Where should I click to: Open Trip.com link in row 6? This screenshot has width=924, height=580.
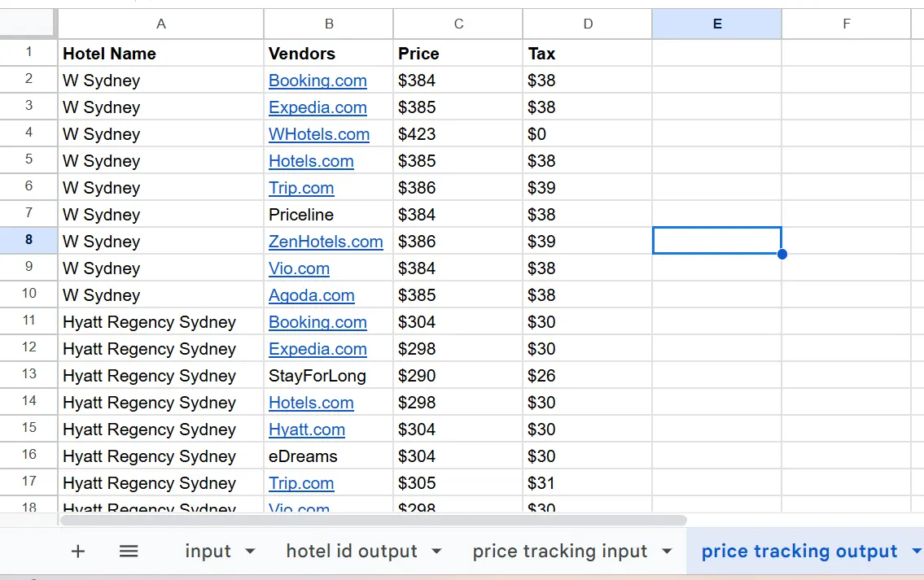point(301,188)
